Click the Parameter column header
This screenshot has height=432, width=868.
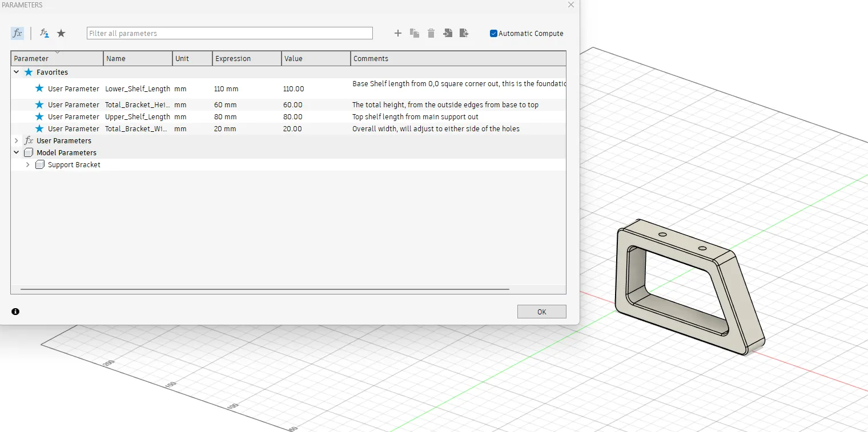(57, 58)
